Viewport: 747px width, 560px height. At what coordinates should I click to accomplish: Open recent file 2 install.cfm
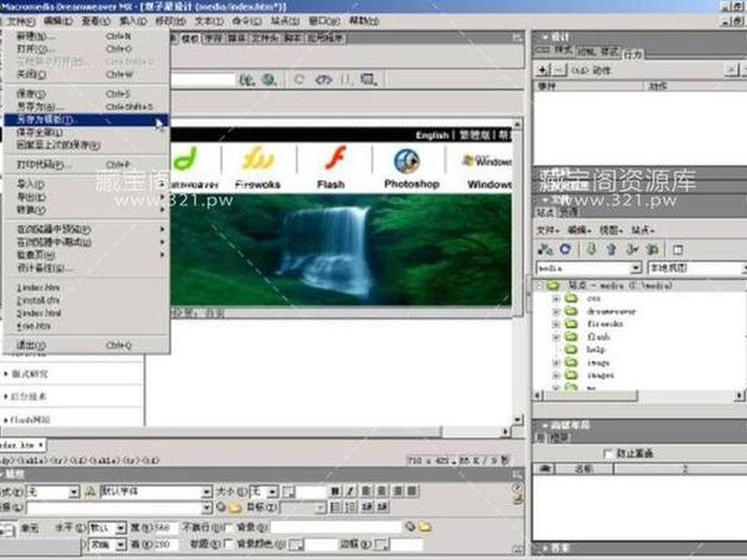(38, 301)
